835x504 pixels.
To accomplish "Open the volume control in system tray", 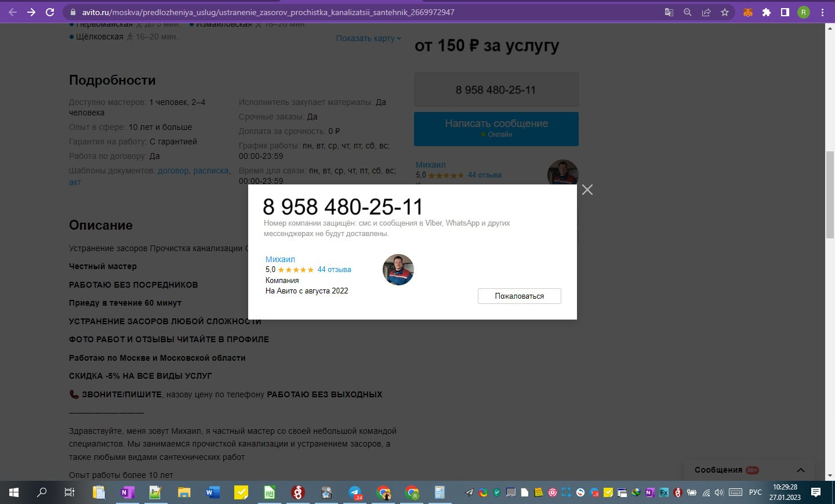I will (x=720, y=492).
